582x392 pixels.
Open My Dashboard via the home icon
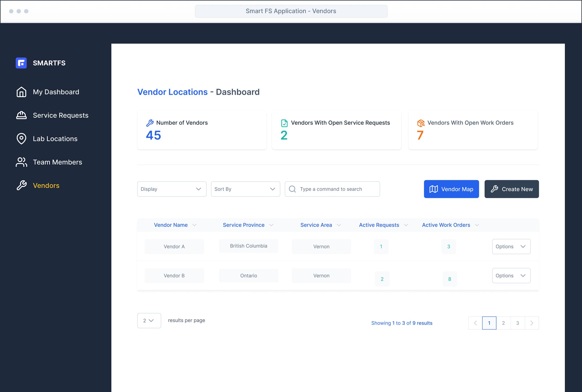pyautogui.click(x=21, y=92)
